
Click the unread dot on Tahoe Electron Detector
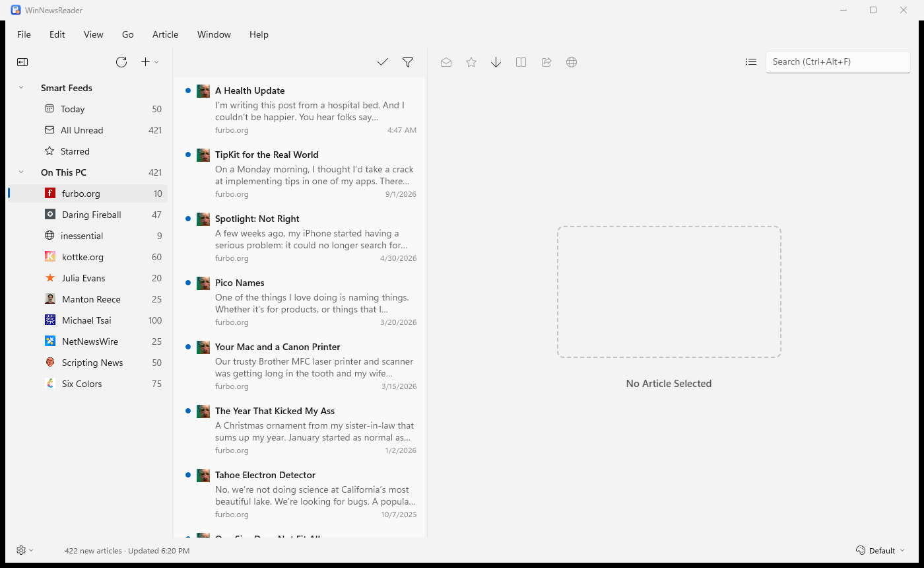click(188, 475)
